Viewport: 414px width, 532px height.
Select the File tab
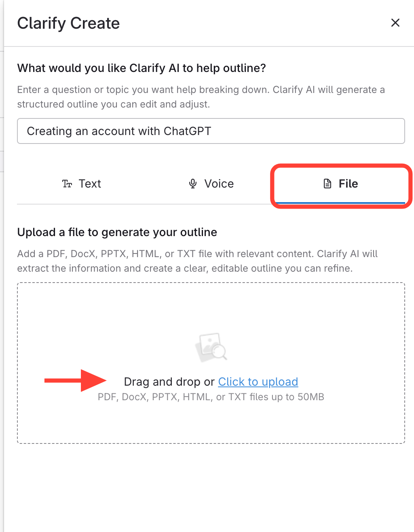[x=340, y=184]
